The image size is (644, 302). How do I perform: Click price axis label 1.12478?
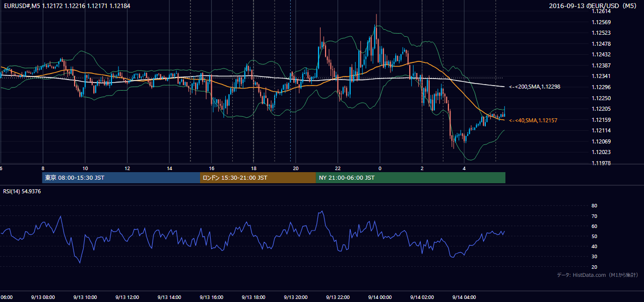[x=602, y=44]
